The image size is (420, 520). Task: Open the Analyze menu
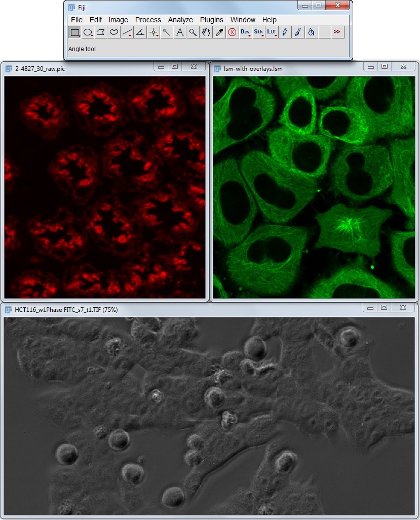coord(180,20)
